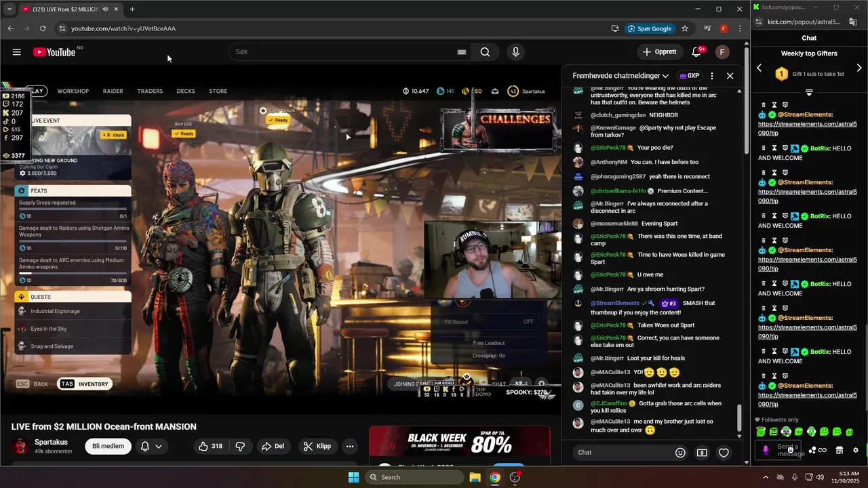Close the YouTube LIVE browser tab

click(x=116, y=9)
